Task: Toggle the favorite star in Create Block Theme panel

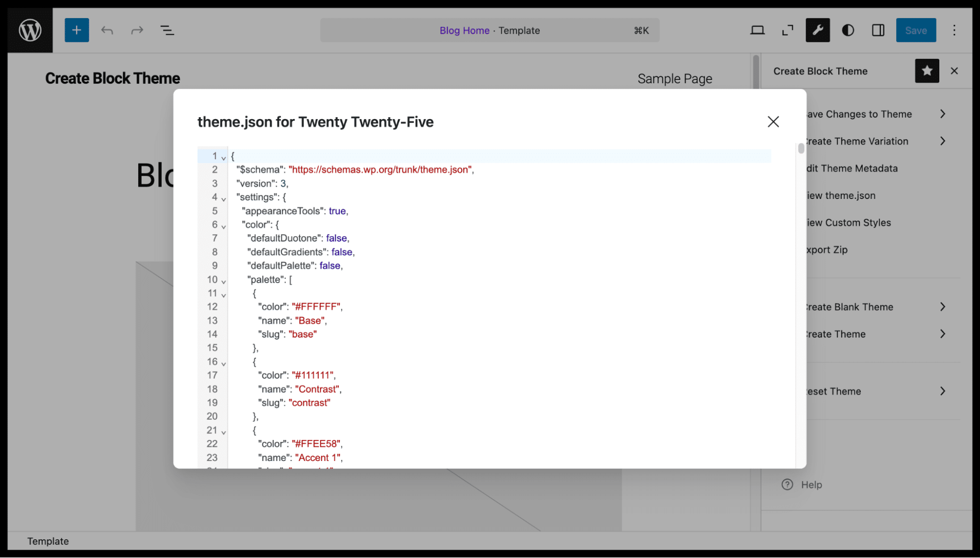Action: point(927,71)
